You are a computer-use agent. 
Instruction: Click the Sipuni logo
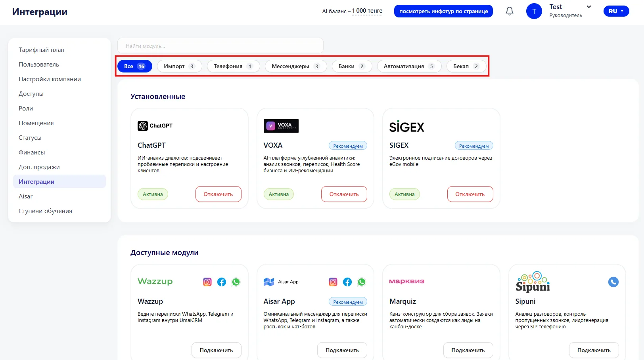(533, 282)
